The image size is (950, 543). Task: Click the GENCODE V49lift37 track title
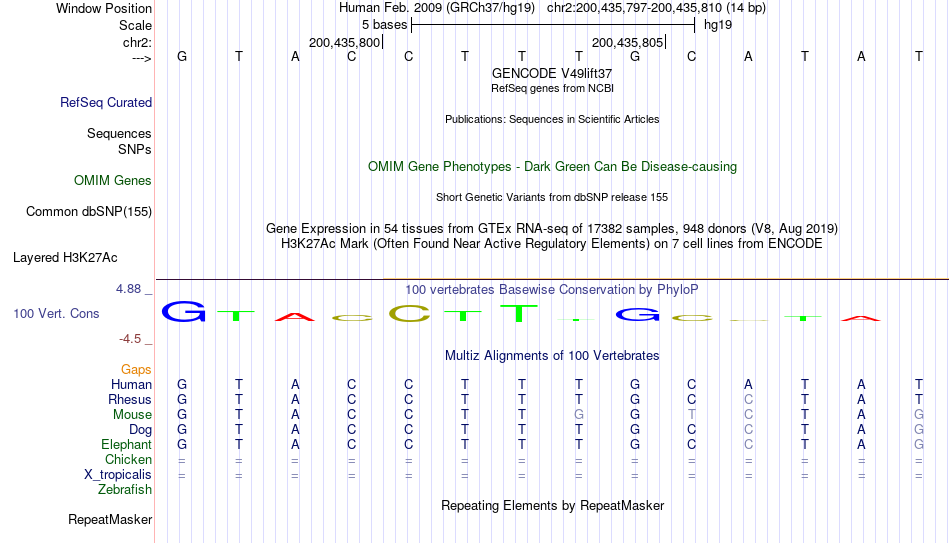[x=552, y=73]
